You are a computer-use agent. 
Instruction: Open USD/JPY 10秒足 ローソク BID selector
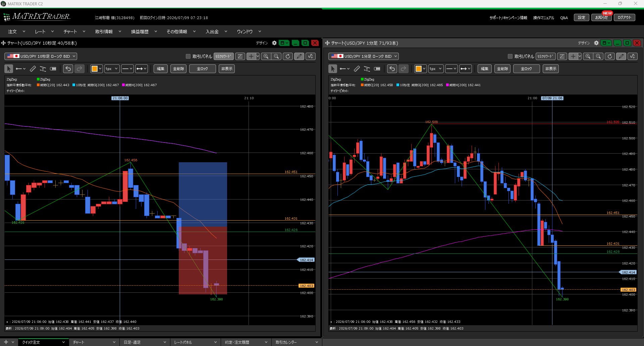(x=41, y=56)
